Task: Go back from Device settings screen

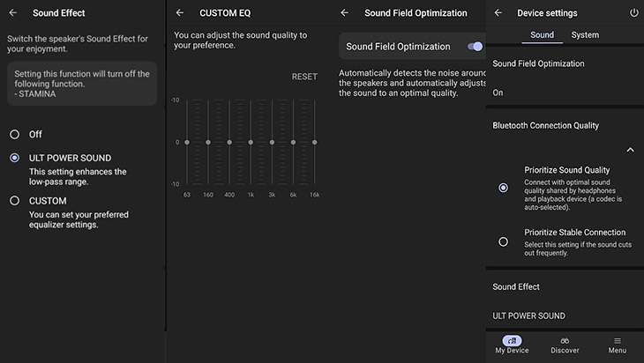Action: (498, 12)
